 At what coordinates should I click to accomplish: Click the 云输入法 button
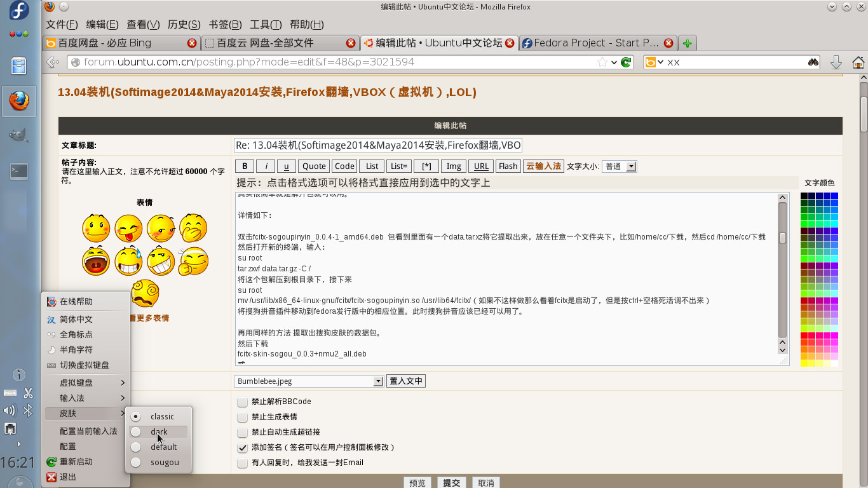tap(543, 166)
